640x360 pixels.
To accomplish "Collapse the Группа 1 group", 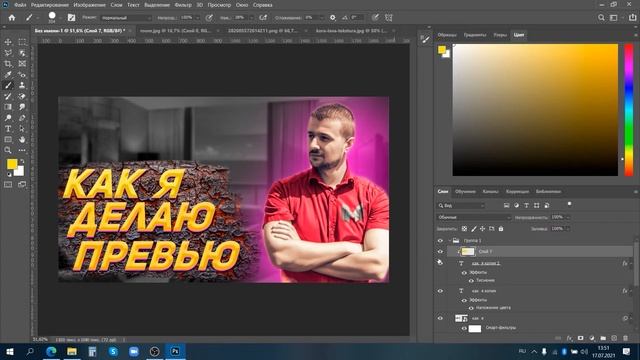I will (449, 240).
